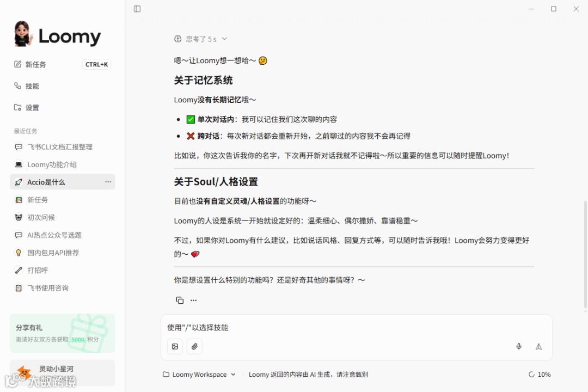Click pencil icon beside 打招呼
The width and height of the screenshot is (588, 392).
pos(19,270)
